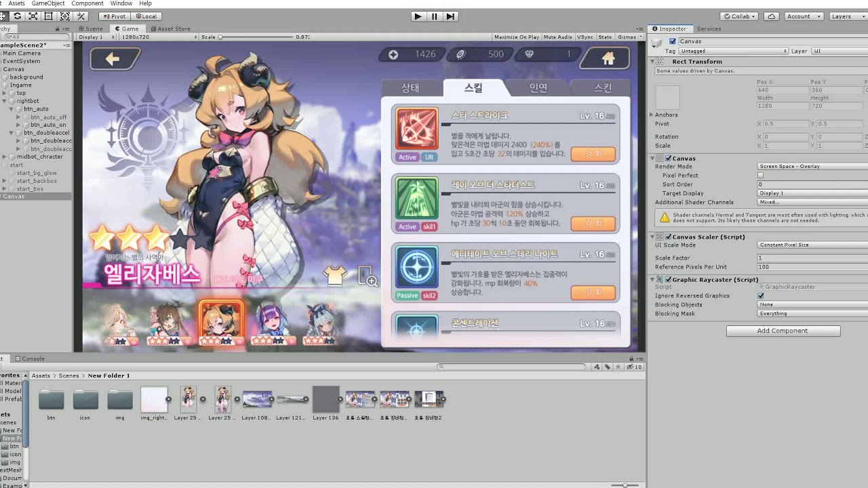This screenshot has height=488, width=868.
Task: Switch to the Scene tab
Action: pyautogui.click(x=91, y=28)
